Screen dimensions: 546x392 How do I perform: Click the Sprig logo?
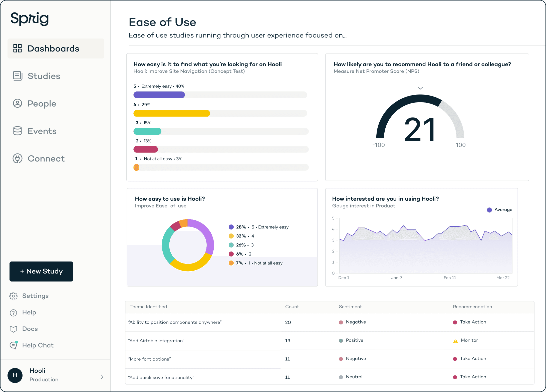[x=30, y=19]
